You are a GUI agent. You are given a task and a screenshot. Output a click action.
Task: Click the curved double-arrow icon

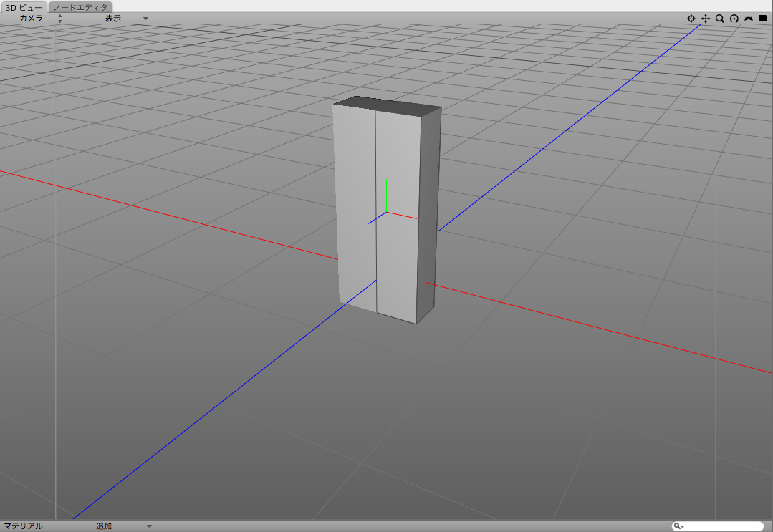click(x=749, y=19)
